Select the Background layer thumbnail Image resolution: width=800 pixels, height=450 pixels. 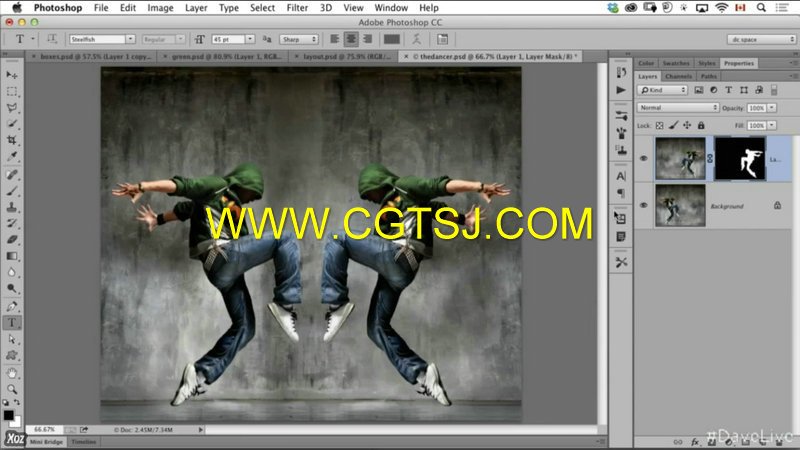[x=681, y=206]
